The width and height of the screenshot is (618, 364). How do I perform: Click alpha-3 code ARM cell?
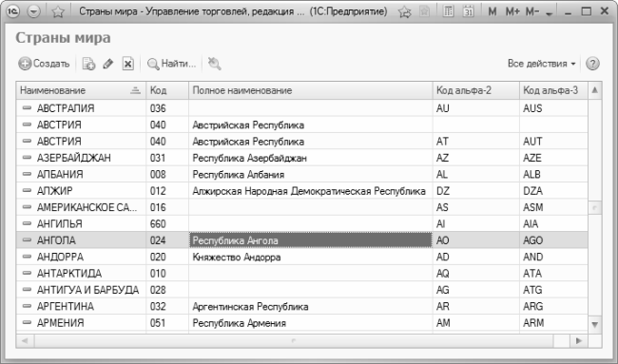[x=553, y=323]
